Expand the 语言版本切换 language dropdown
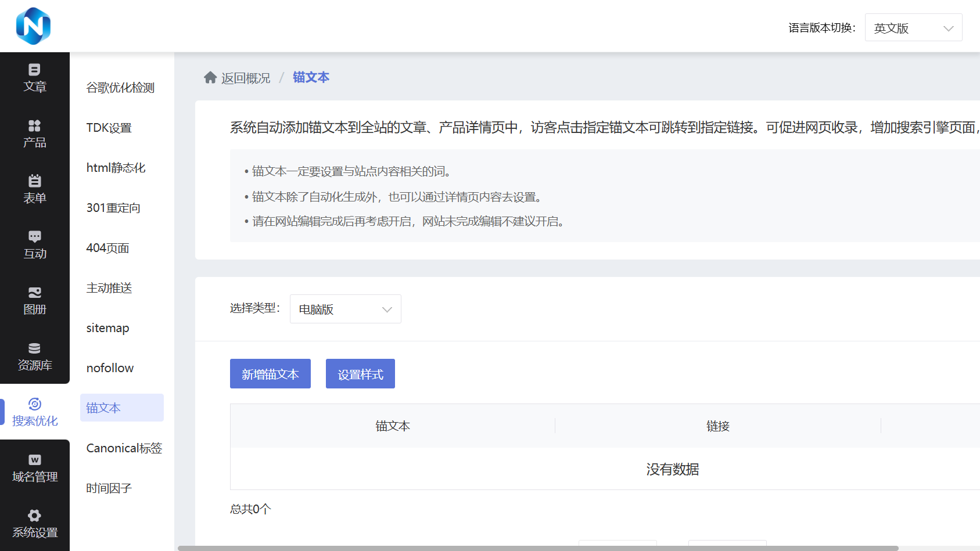This screenshot has height=551, width=980. [x=913, y=28]
